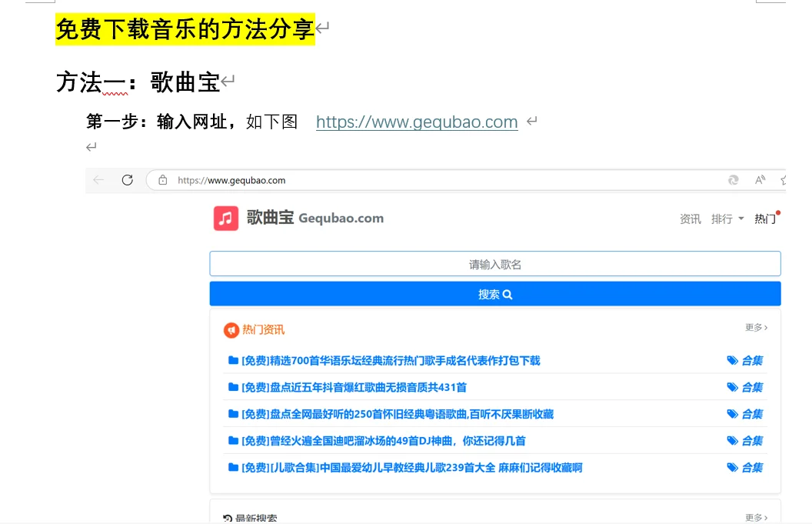Open the 排行 dropdown menu

pyautogui.click(x=725, y=218)
